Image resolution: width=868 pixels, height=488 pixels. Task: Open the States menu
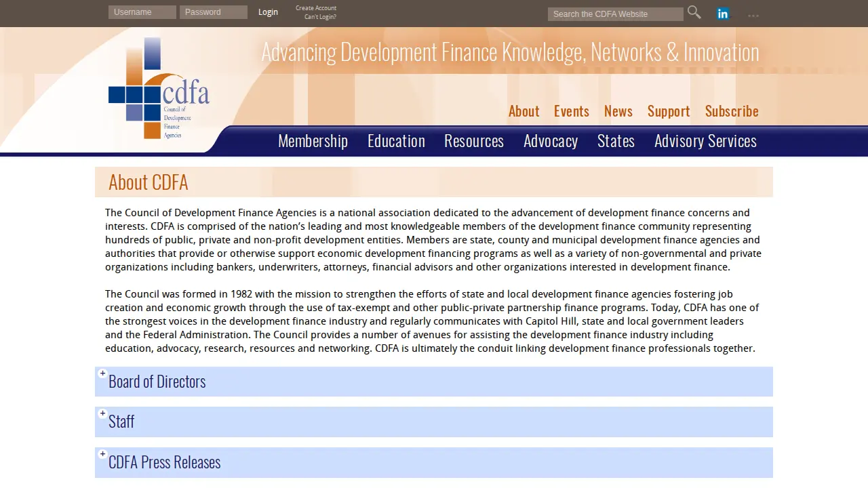616,141
